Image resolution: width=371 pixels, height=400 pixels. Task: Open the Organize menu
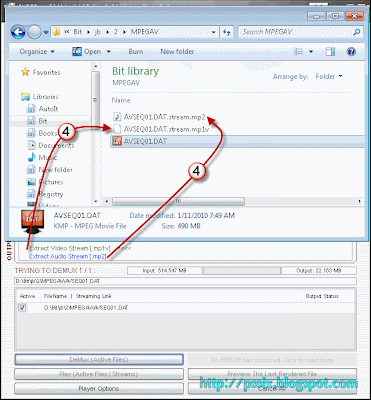[37, 52]
